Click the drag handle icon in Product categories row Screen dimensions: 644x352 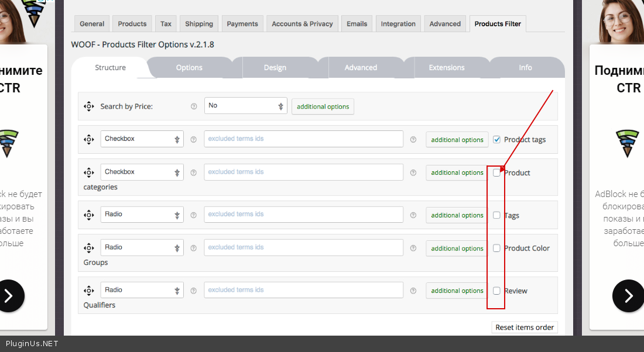click(x=88, y=172)
